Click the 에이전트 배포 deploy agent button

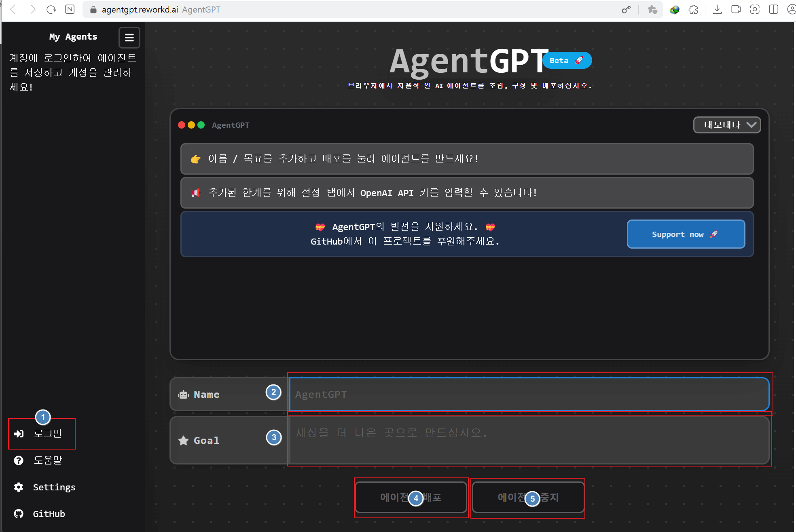(x=411, y=498)
